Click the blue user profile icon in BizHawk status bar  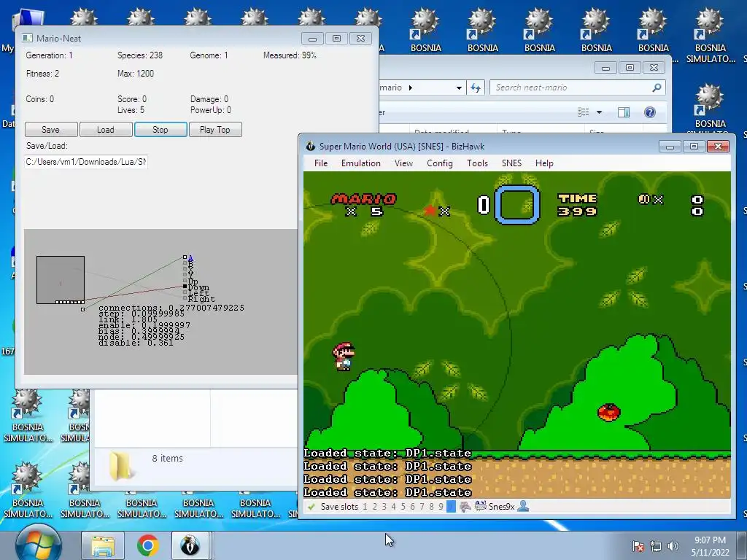523,506
